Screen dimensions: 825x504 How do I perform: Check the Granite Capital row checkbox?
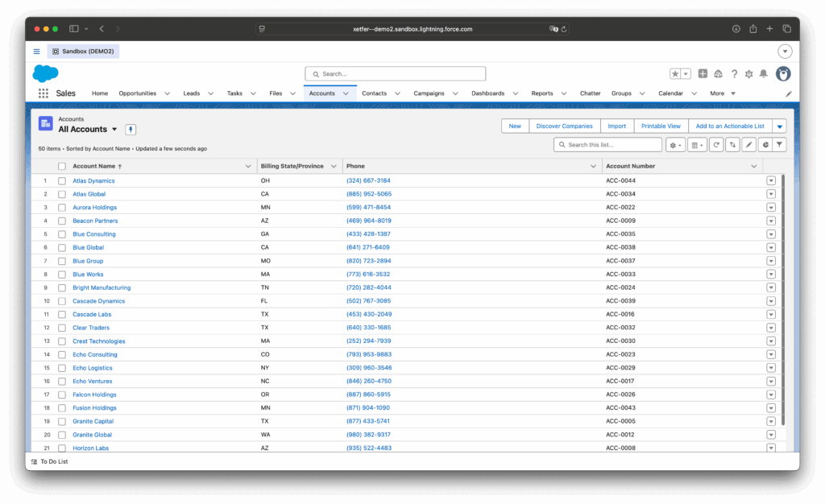(62, 422)
